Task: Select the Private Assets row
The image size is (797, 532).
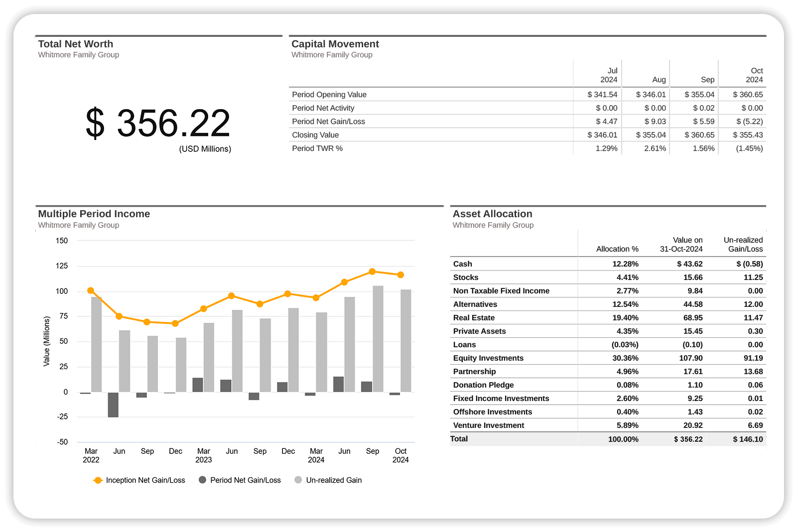Action: tap(608, 331)
